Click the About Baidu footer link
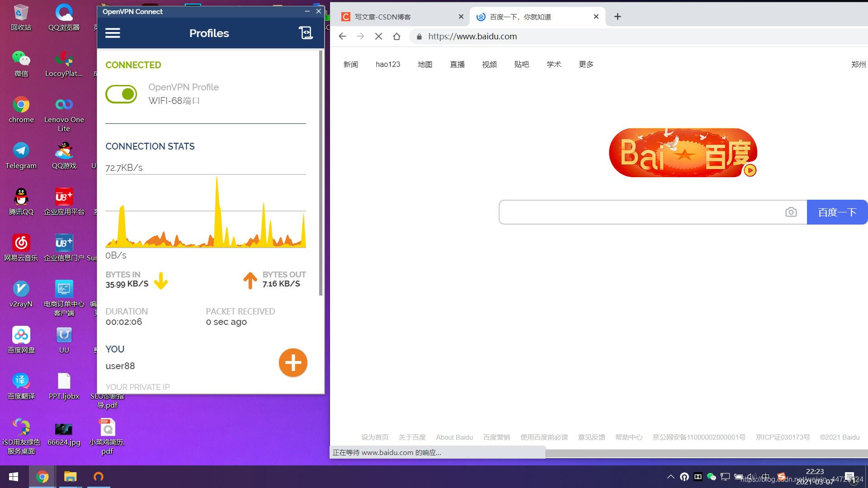 [x=454, y=437]
